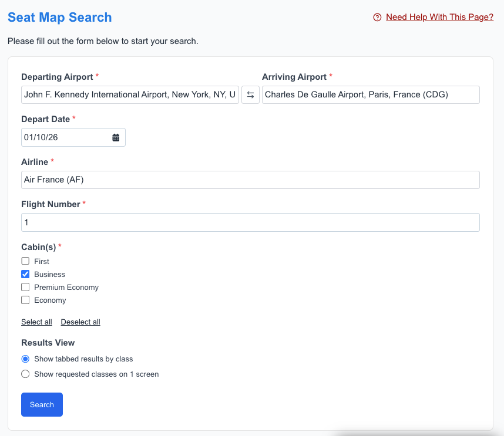Click the Departing Airport input field

(129, 94)
